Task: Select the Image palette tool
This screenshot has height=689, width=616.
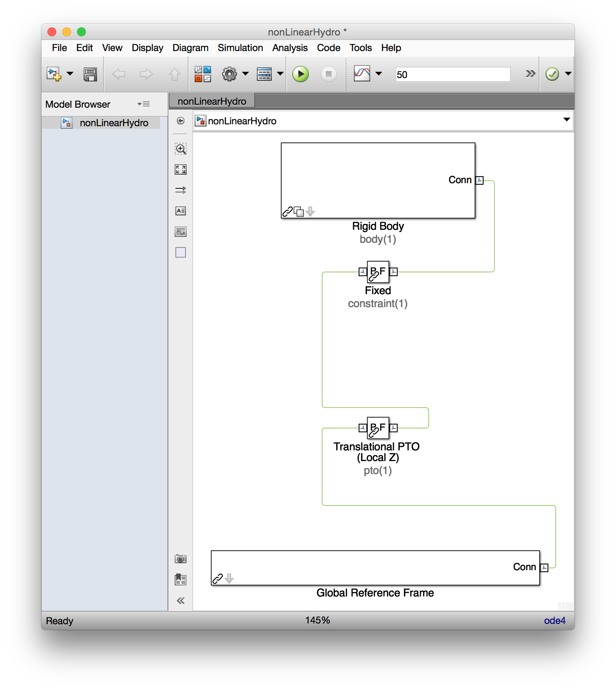Action: [181, 232]
